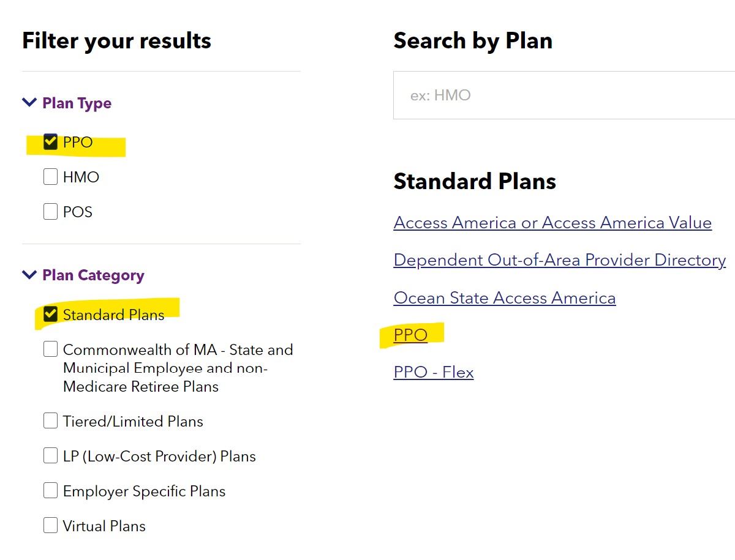Uncheck the PPO plan type checkbox

[50, 142]
